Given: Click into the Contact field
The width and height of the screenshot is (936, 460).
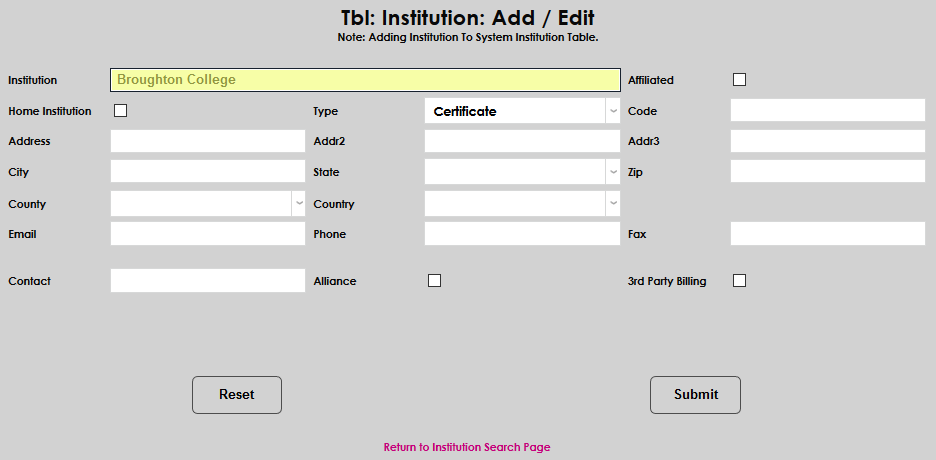Looking at the screenshot, I should click(208, 281).
